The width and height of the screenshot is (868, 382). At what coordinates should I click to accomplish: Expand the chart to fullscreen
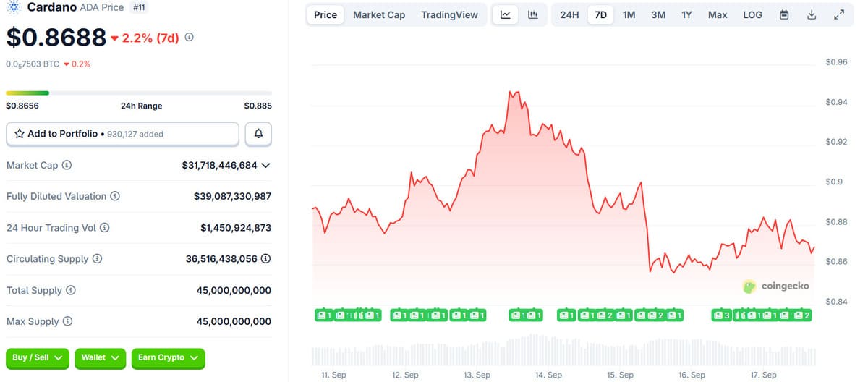pos(839,14)
